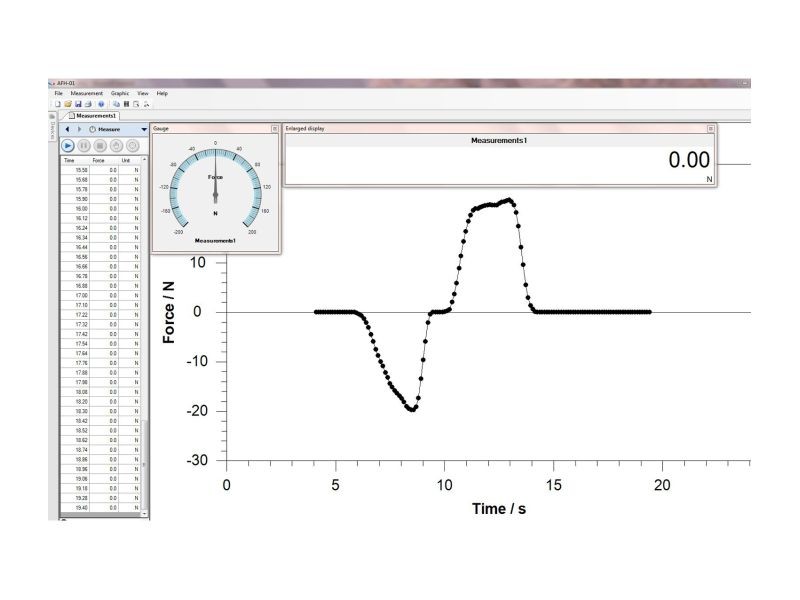Click the Print toolbar icon

point(88,103)
